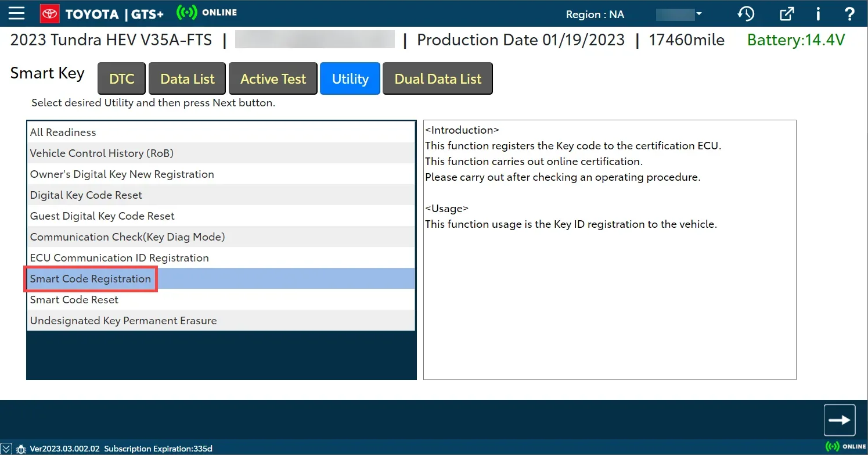Choose Smart Code Reset
868x455 pixels.
221,299
